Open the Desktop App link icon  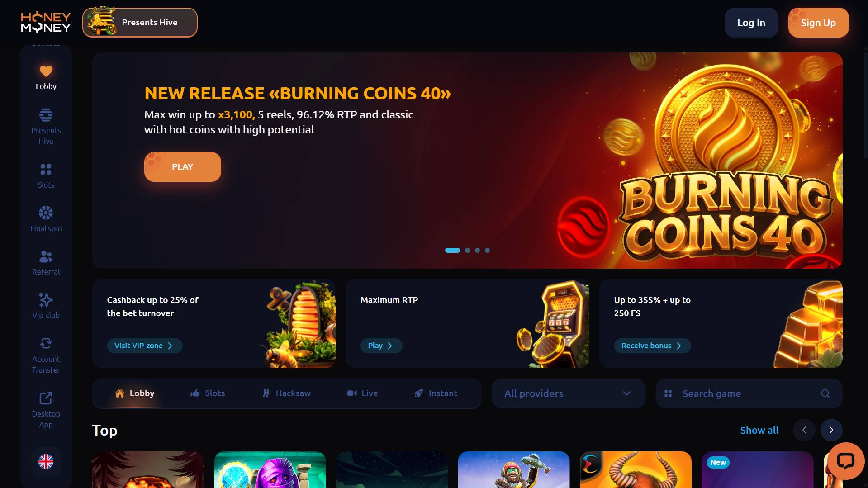(46, 398)
